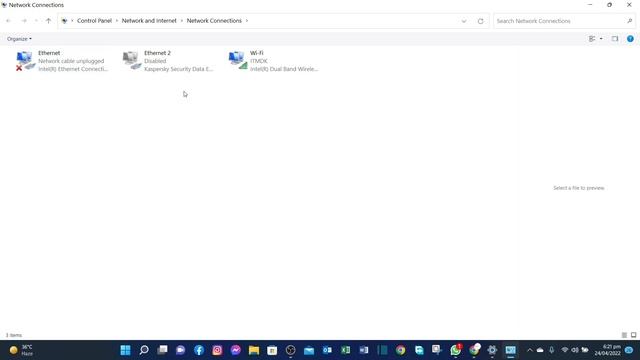The width and height of the screenshot is (640, 360).
Task: Click the 'Intel(R) Ethernet Connecti...' device text
Action: (x=73, y=69)
